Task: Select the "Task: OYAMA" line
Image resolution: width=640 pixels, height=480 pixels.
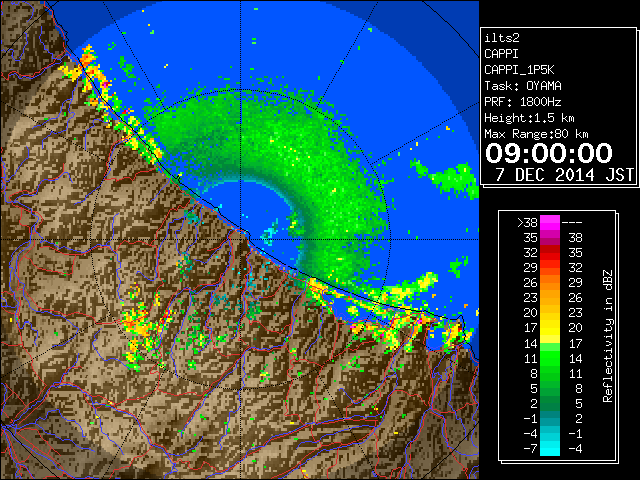Action: click(x=523, y=86)
